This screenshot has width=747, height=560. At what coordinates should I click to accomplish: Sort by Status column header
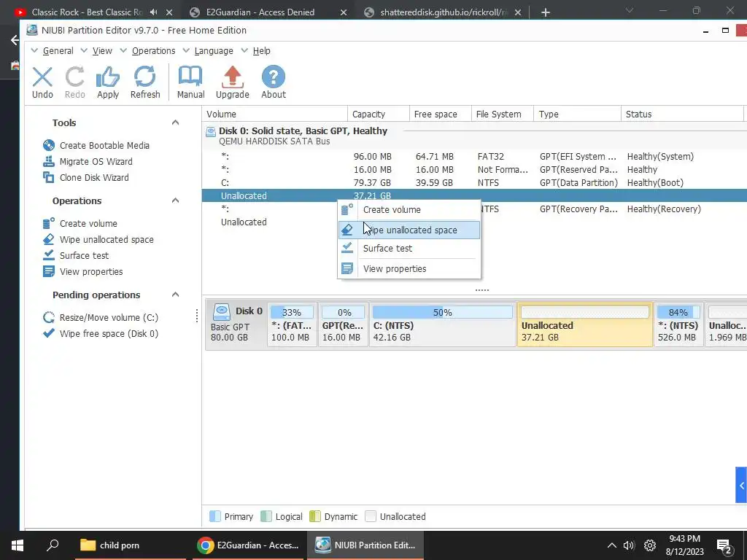pos(682,114)
